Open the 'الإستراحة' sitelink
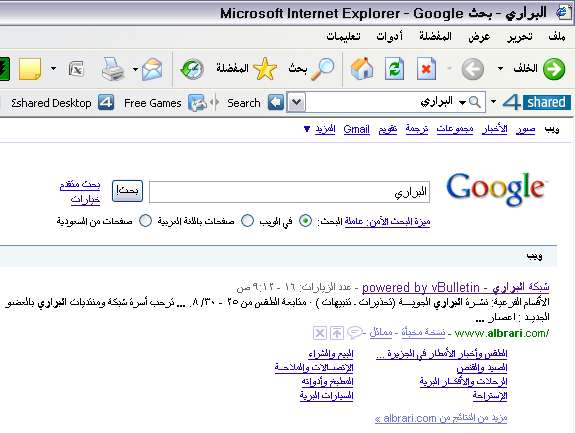Screen dimensions: 575x433 click(x=490, y=396)
